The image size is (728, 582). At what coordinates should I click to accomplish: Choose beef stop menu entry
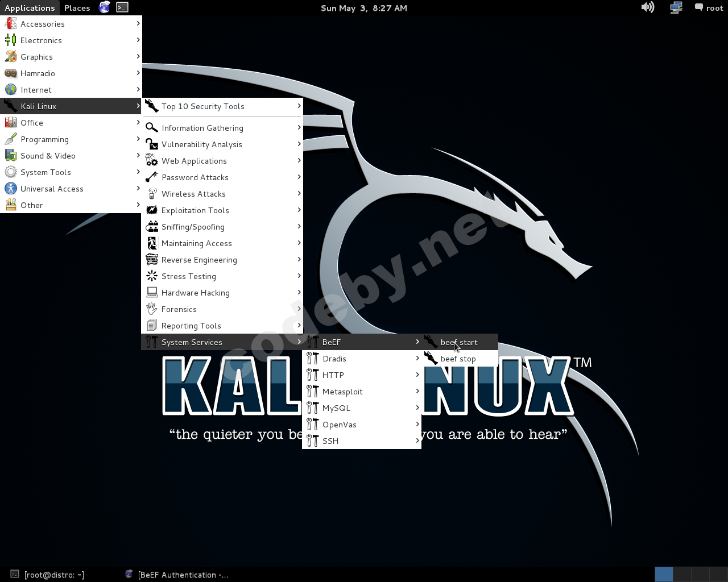click(x=460, y=359)
